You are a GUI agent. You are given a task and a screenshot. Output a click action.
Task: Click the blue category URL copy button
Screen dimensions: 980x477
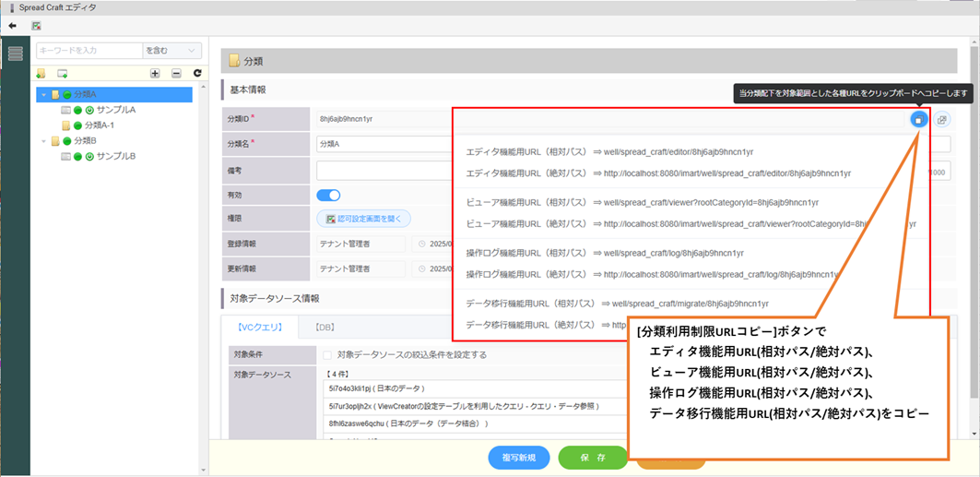tap(918, 119)
